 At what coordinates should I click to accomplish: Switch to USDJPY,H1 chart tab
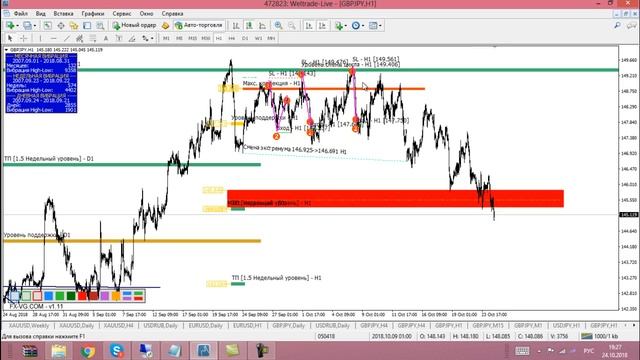566,326
